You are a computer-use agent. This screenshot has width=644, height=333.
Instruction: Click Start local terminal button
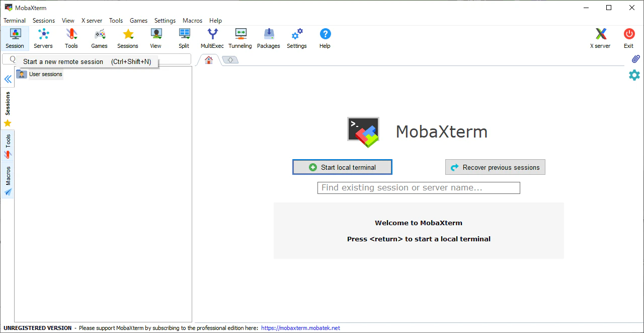[342, 167]
